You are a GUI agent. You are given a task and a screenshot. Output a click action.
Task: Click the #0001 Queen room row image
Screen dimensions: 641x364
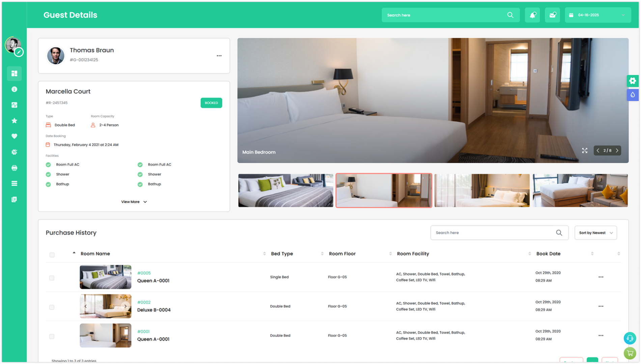click(106, 336)
